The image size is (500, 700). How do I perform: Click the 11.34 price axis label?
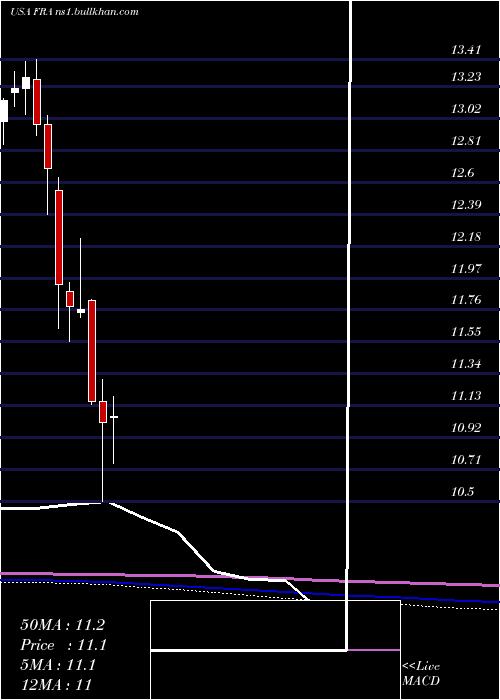(x=466, y=364)
